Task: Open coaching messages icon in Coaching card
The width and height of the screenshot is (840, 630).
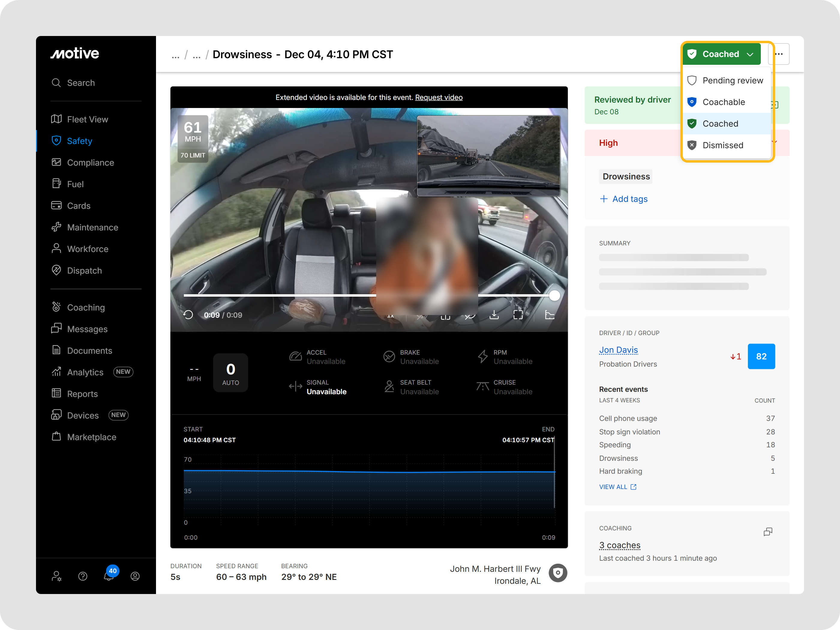Action: click(767, 532)
